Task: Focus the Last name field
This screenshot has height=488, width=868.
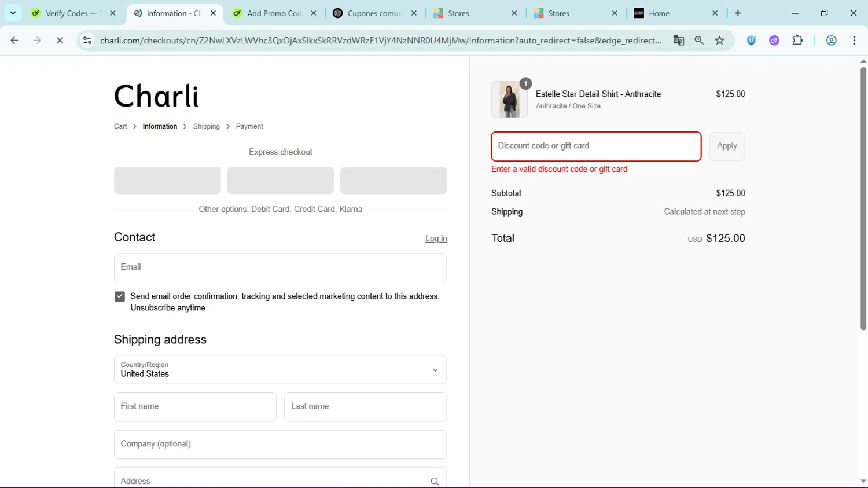Action: click(365, 407)
